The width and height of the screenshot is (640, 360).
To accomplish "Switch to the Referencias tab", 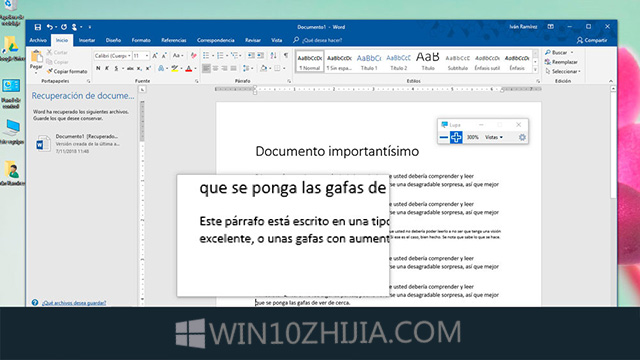I will 173,40.
